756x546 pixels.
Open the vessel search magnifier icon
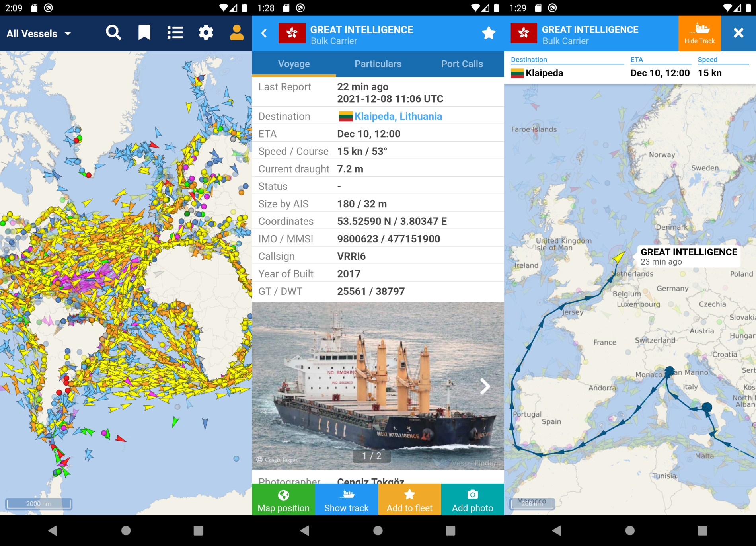[x=113, y=33]
